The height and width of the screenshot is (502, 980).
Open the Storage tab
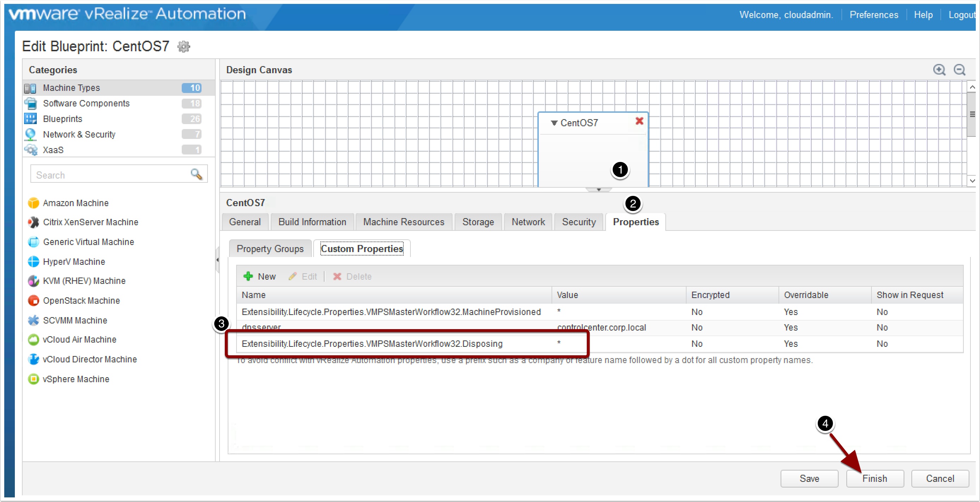[478, 222]
